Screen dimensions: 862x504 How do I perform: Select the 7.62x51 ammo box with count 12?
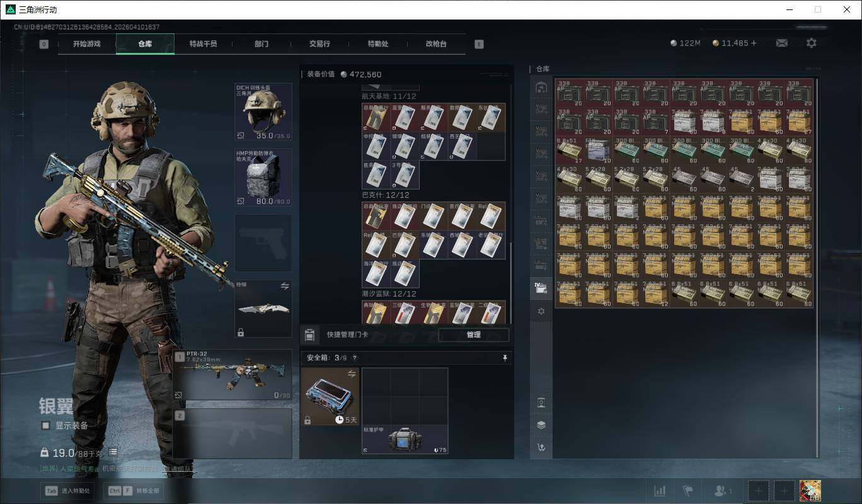click(x=656, y=294)
